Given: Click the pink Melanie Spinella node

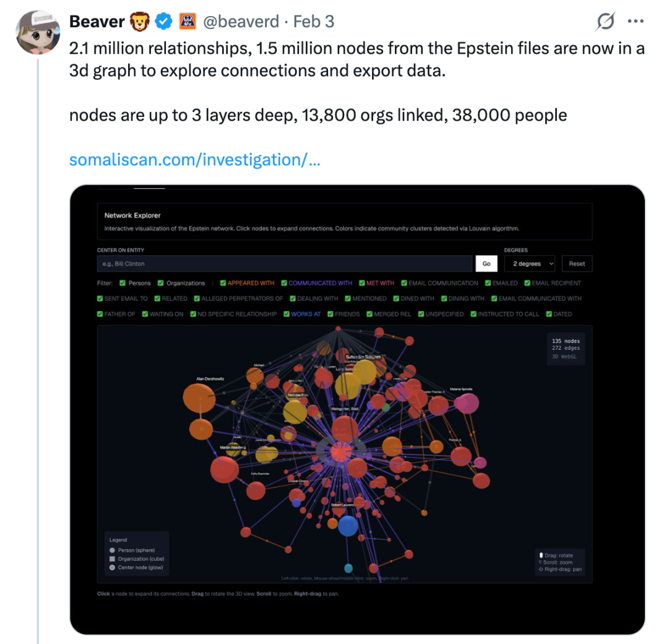Looking at the screenshot, I should tap(467, 403).
